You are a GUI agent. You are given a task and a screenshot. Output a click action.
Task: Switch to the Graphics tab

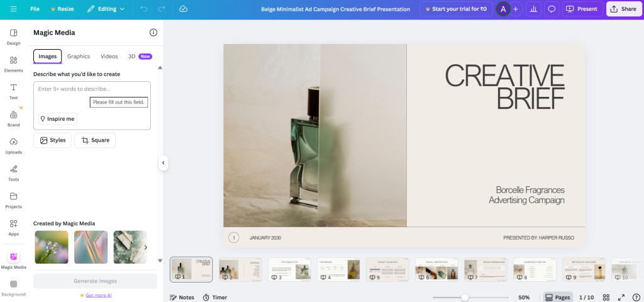pyautogui.click(x=79, y=56)
